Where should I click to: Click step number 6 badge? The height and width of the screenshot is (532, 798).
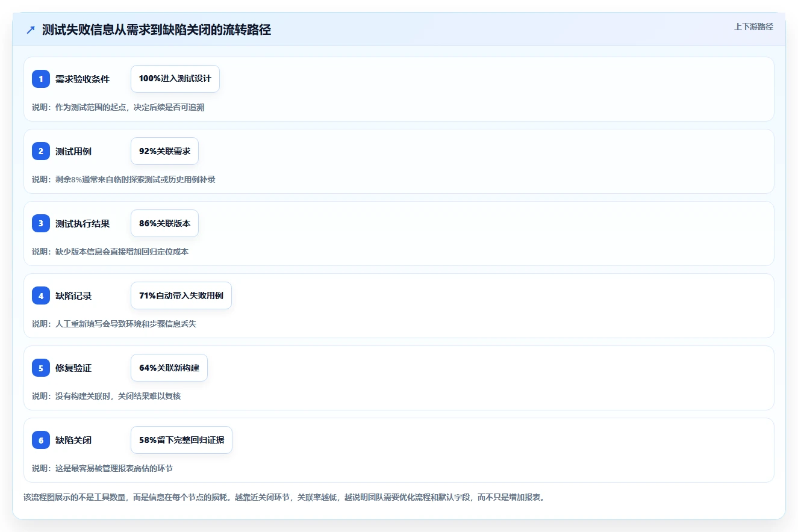(41, 440)
